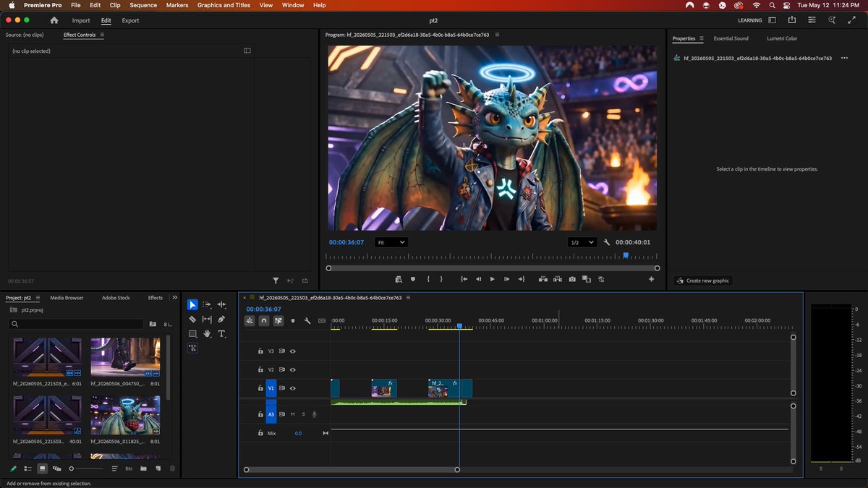Toggle Linked Selection in timeline

click(x=278, y=321)
